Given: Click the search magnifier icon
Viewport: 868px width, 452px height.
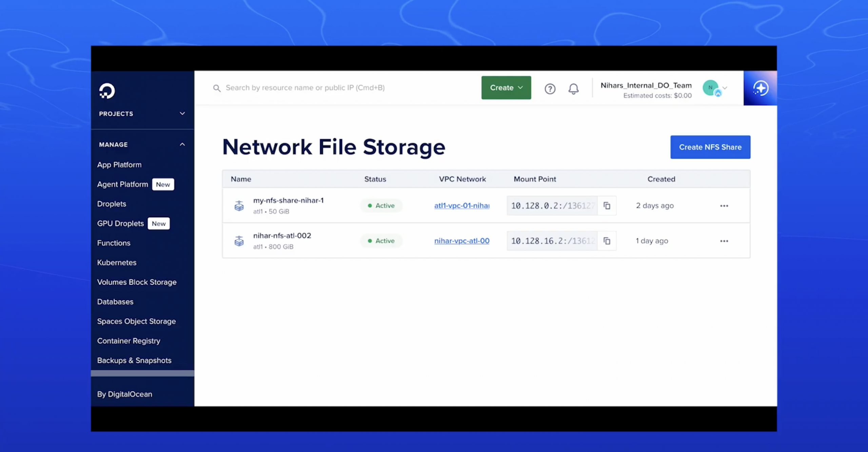Looking at the screenshot, I should pyautogui.click(x=217, y=88).
